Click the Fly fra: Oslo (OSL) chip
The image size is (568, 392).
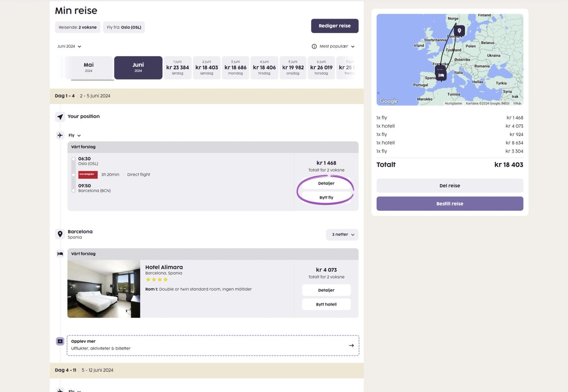coord(124,27)
